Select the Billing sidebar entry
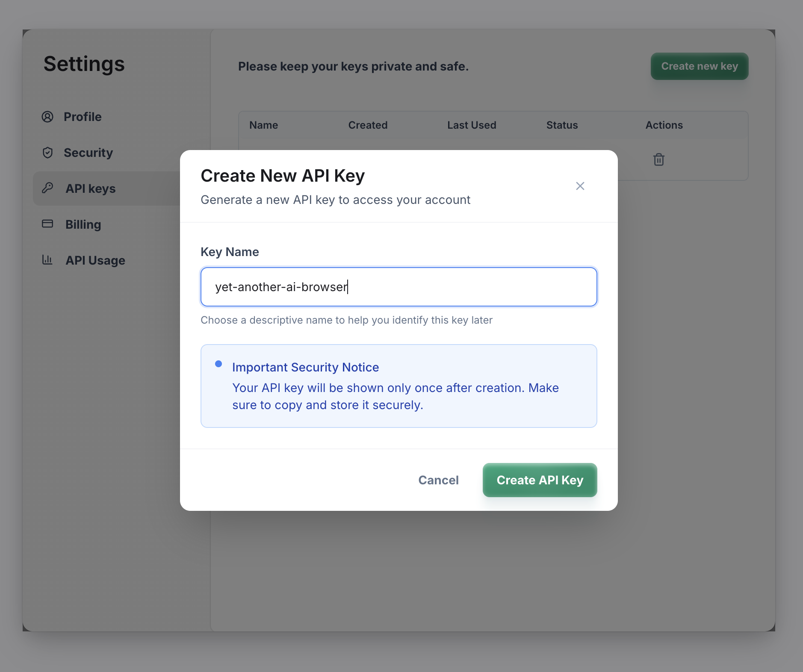 pyautogui.click(x=83, y=224)
